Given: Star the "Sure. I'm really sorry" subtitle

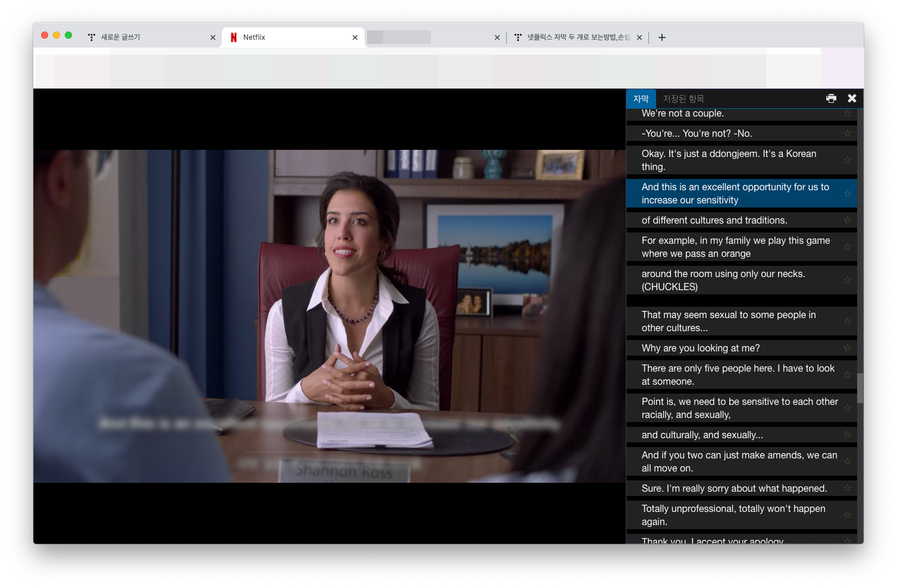Looking at the screenshot, I should click(x=848, y=488).
